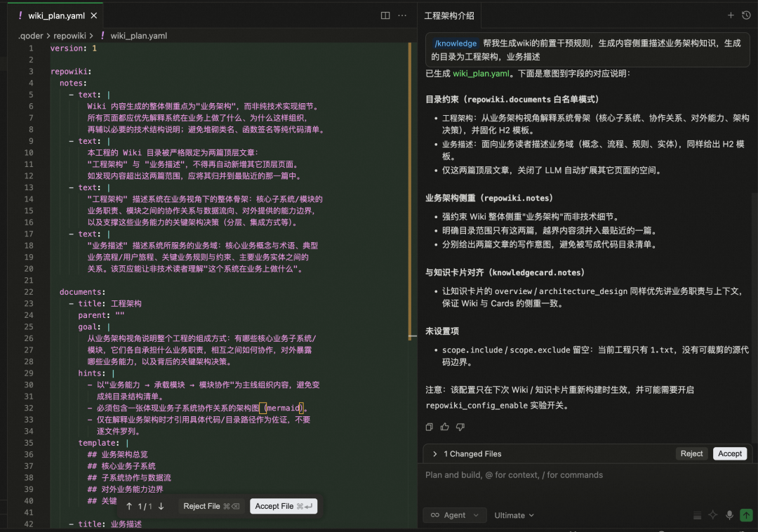Click Reject File button
This screenshot has width=758, height=532.
pos(211,507)
